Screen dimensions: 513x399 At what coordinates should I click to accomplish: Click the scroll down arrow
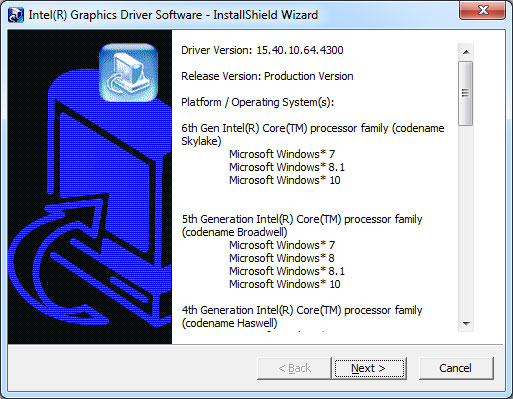[x=466, y=323]
